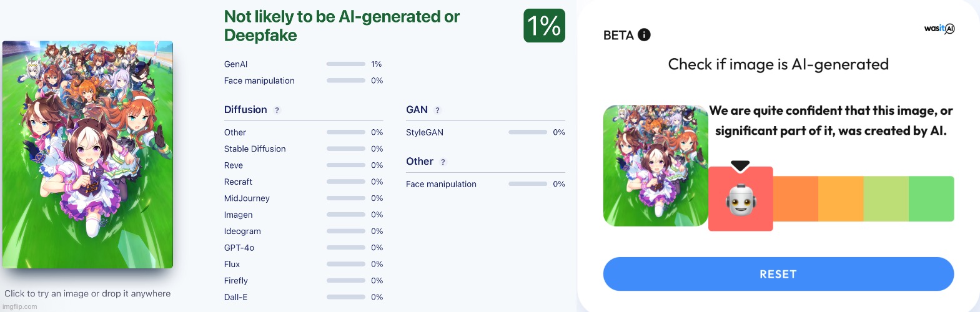Click the 1% score badge
The width and height of the screenshot is (980, 312).
click(544, 26)
